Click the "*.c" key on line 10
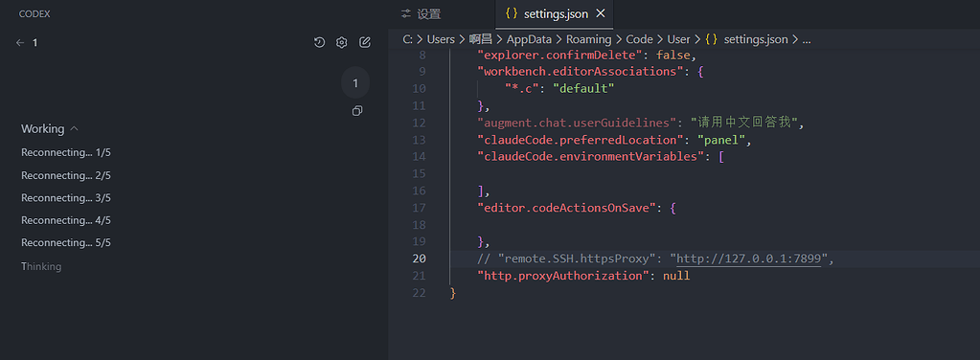980x360 pixels. pos(522,88)
